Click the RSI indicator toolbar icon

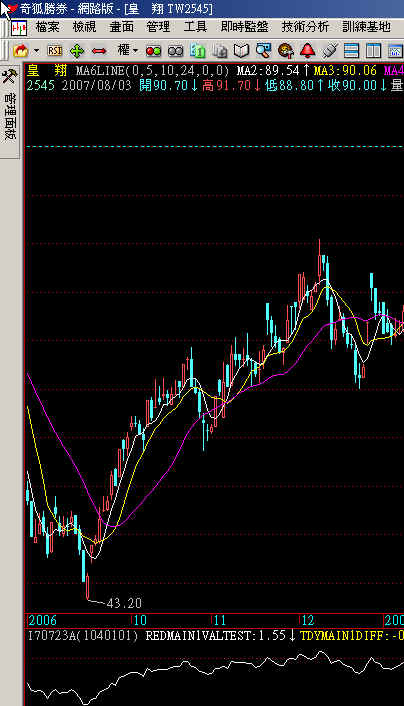click(x=54, y=51)
